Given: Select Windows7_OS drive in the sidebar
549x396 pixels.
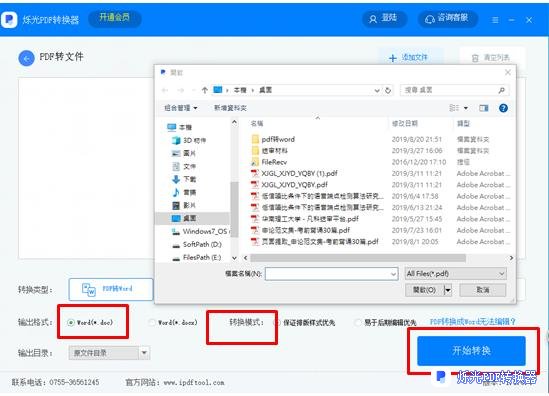Looking at the screenshot, I should tap(200, 231).
